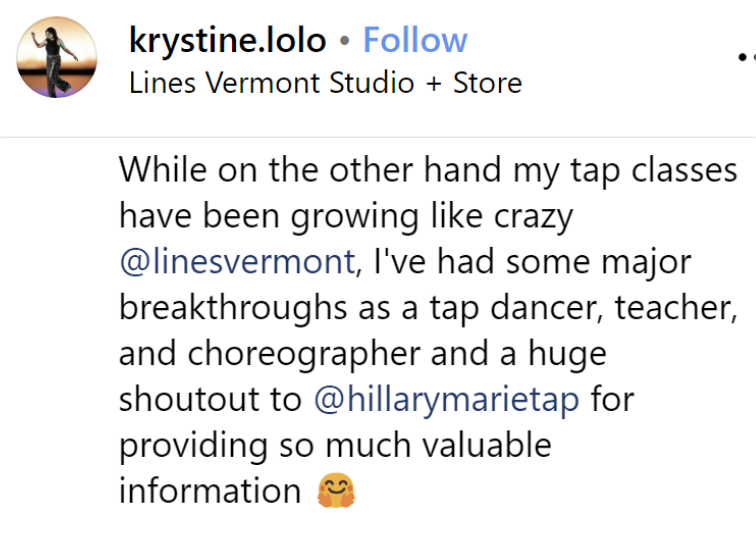Open the @linesvermont mention
Screen dimensions: 756x538
pos(236,261)
